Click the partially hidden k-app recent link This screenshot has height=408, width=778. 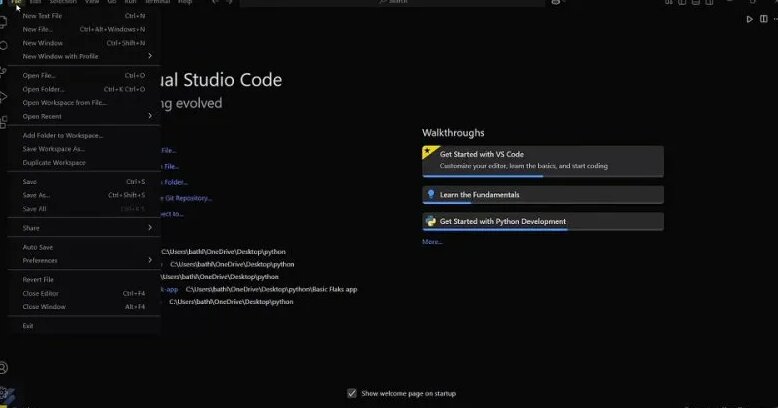[x=169, y=289]
